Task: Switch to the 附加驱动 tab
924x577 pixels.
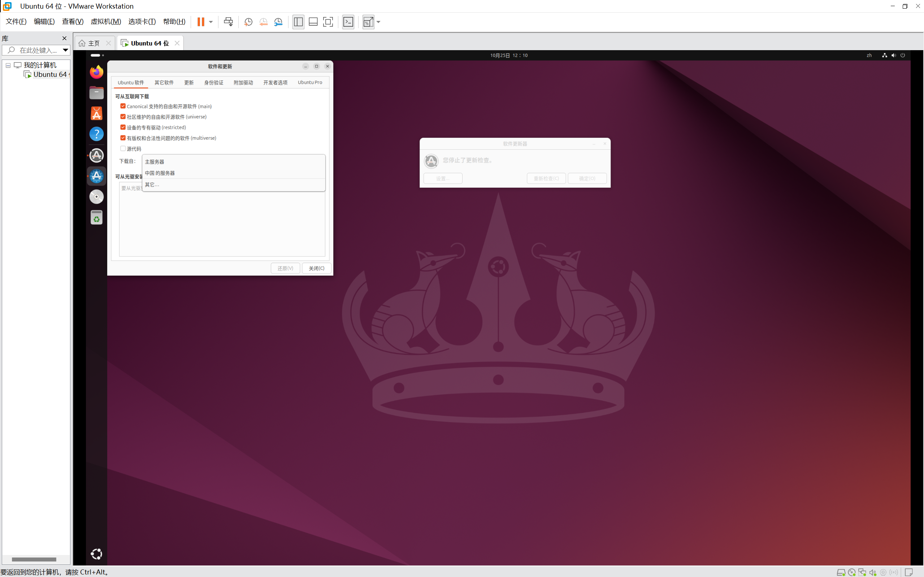Action: 243,82
